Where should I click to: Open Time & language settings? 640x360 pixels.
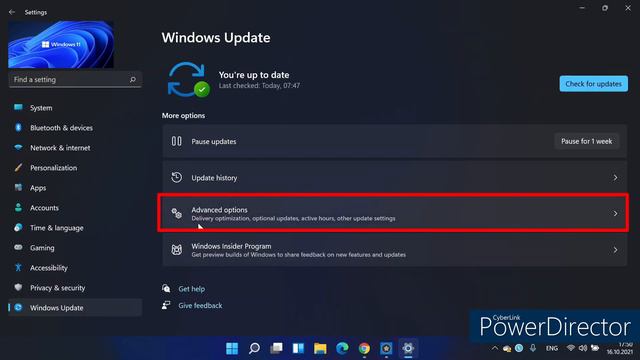coord(75,228)
